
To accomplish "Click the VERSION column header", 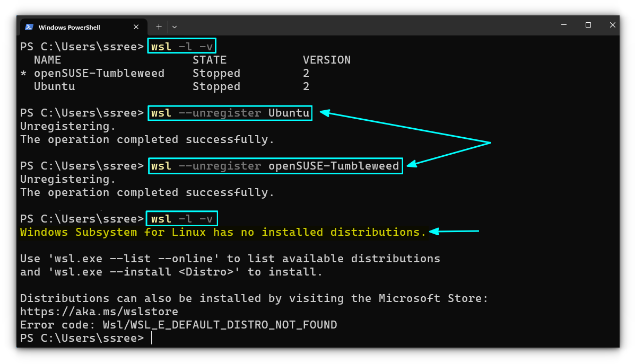I will click(x=327, y=59).
